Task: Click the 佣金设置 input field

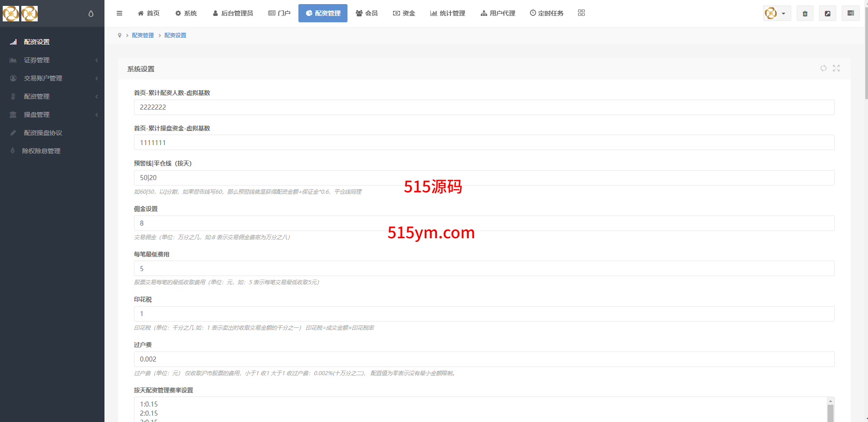Action: pos(484,223)
